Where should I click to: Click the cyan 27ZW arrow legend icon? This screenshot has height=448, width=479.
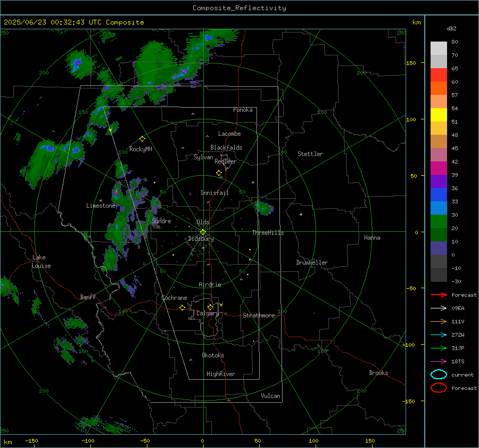(439, 335)
